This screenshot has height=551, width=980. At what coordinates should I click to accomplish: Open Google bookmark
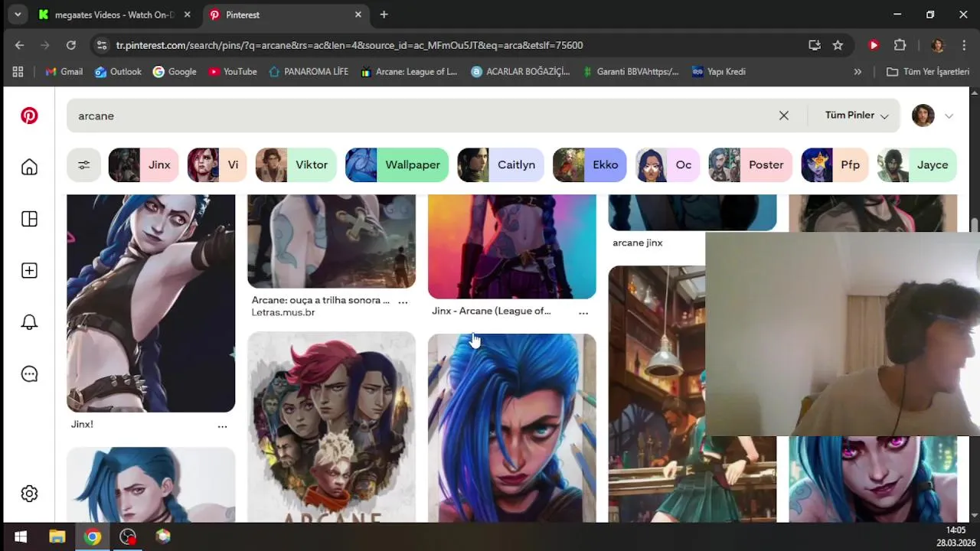pos(174,71)
